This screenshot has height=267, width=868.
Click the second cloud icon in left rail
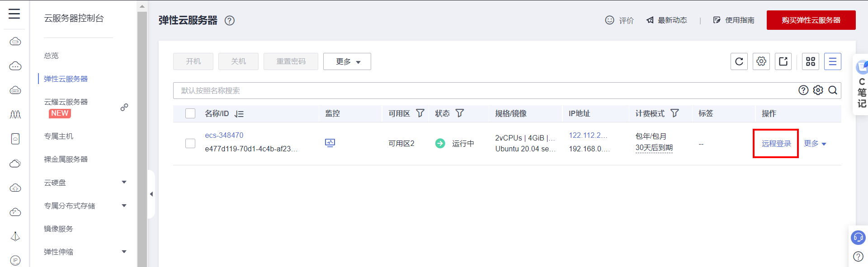[x=15, y=66]
